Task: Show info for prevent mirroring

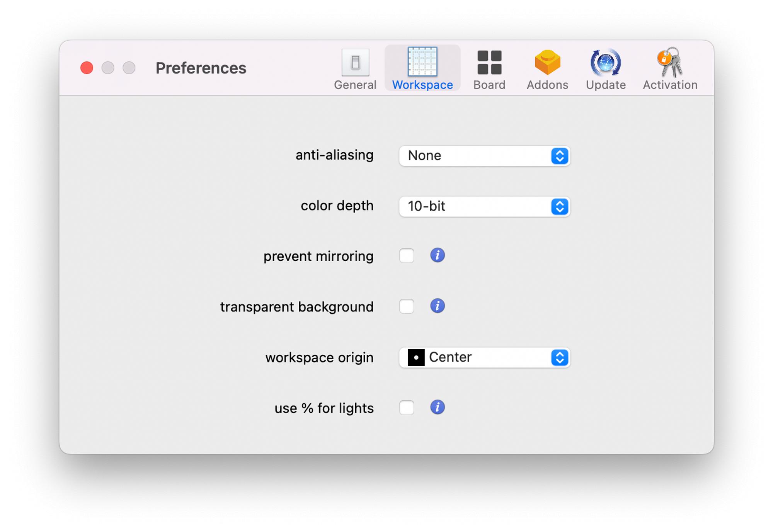Action: click(x=437, y=255)
